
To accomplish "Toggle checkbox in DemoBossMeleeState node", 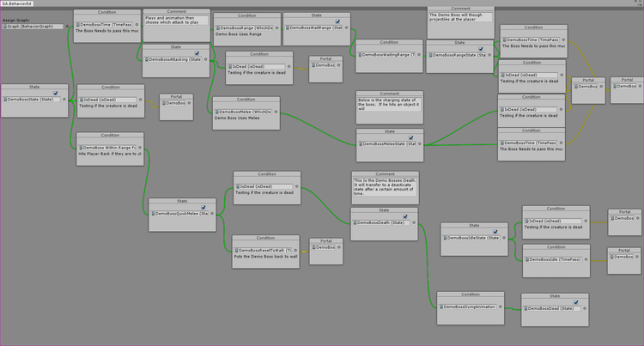I will pos(410,138).
